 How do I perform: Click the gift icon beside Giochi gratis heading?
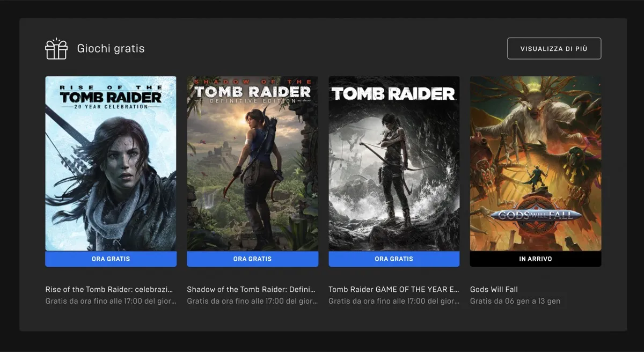(x=56, y=48)
